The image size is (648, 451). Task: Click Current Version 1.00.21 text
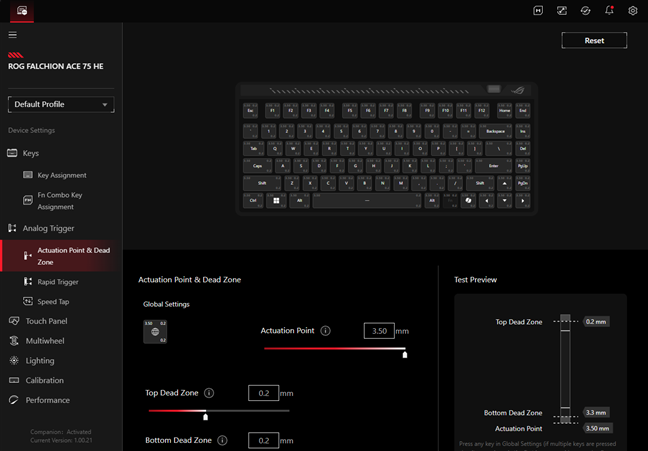[61, 441]
